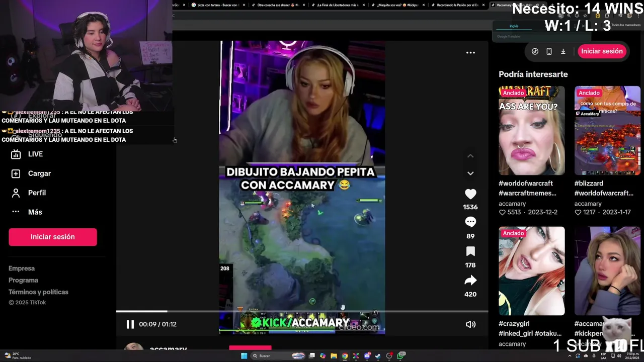This screenshot has width=644, height=362.
Task: Select the Inglés tab in the translate popup
Action: [514, 26]
